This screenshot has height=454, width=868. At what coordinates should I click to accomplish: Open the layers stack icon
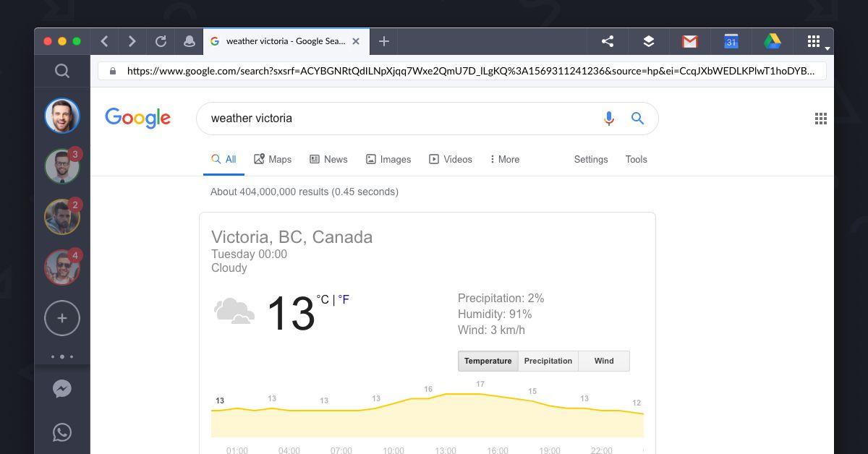pyautogui.click(x=649, y=42)
